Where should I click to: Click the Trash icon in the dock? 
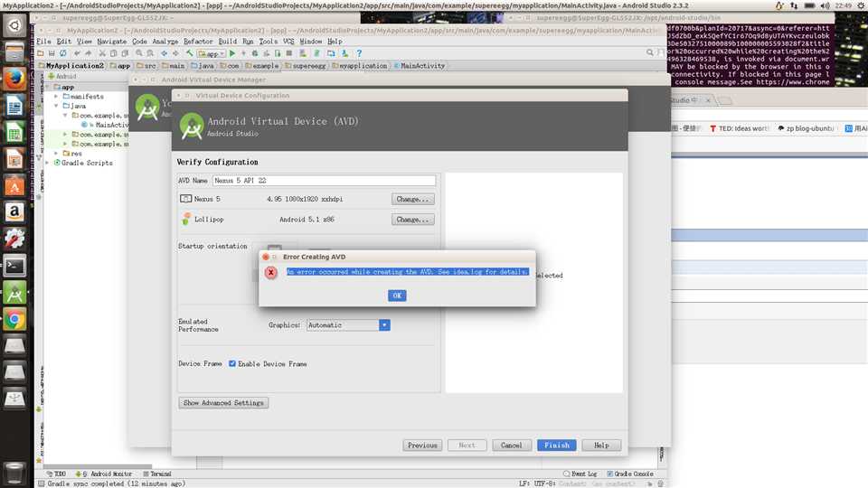pyautogui.click(x=14, y=473)
